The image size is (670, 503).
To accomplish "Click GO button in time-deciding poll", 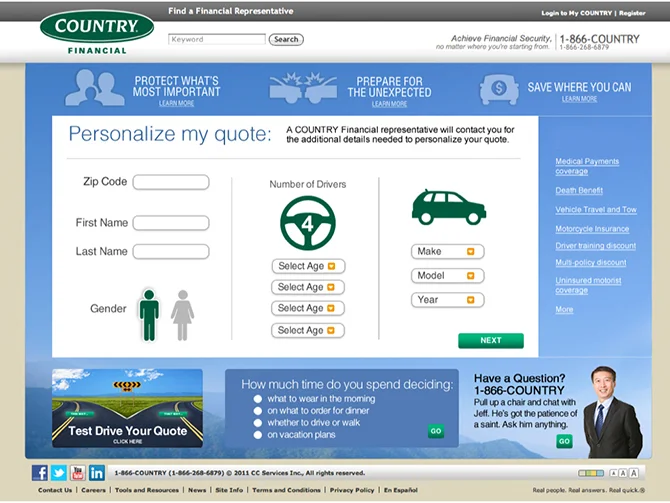I will (436, 431).
